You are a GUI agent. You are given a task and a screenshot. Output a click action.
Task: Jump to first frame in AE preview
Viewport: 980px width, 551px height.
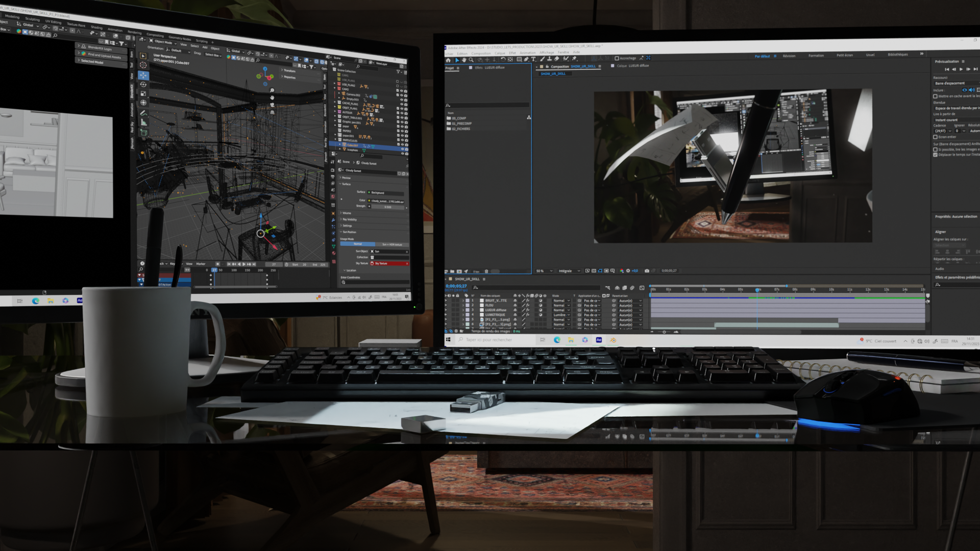[947, 69]
